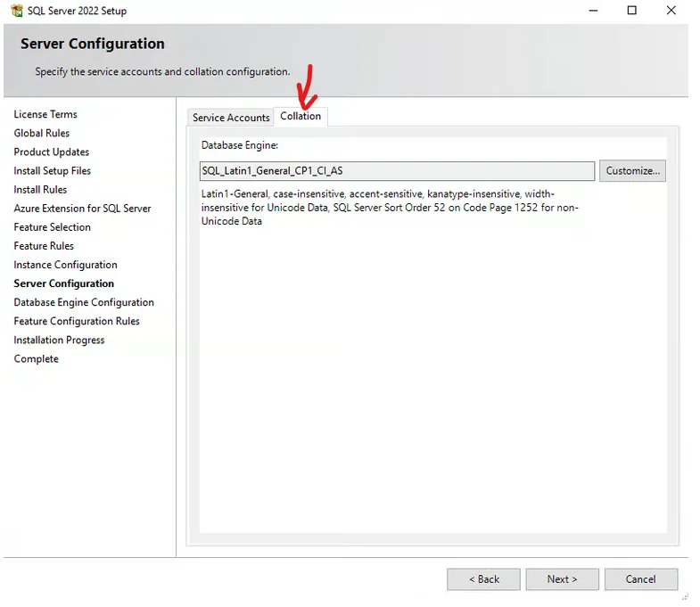Grab the window resize grip corner
700x607 pixels.
click(x=684, y=596)
